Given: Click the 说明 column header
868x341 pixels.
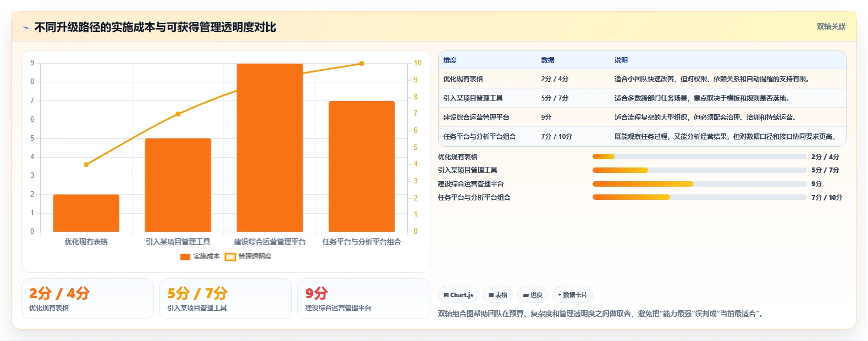Looking at the screenshot, I should click(x=621, y=60).
